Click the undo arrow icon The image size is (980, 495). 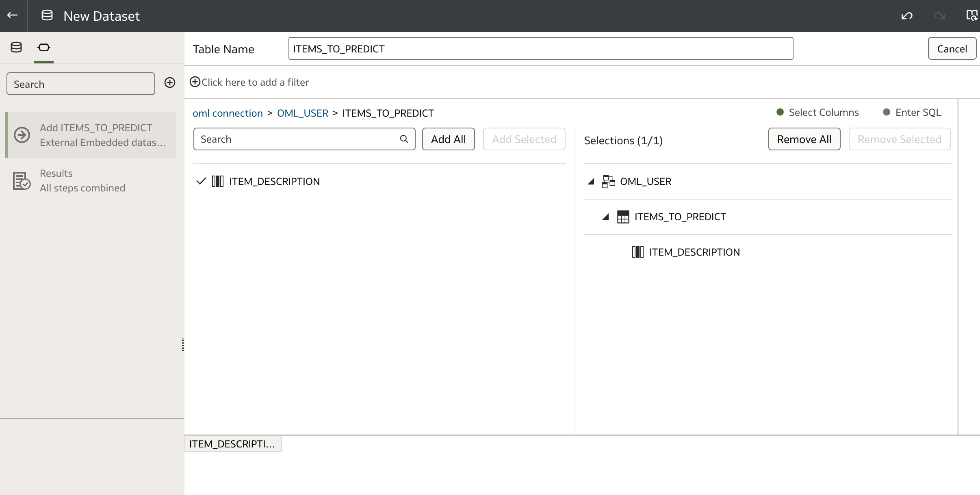click(x=907, y=16)
